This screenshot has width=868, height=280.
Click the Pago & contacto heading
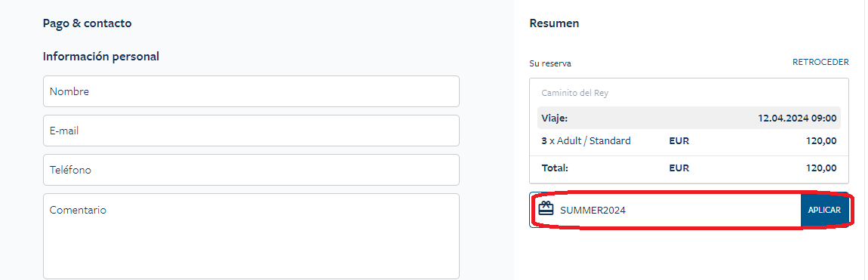(x=87, y=23)
